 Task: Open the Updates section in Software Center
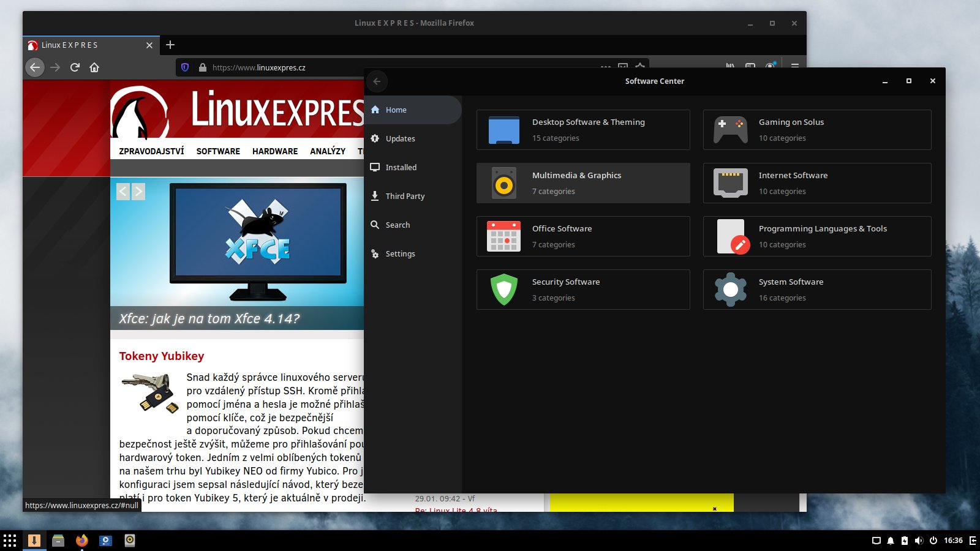click(x=413, y=139)
